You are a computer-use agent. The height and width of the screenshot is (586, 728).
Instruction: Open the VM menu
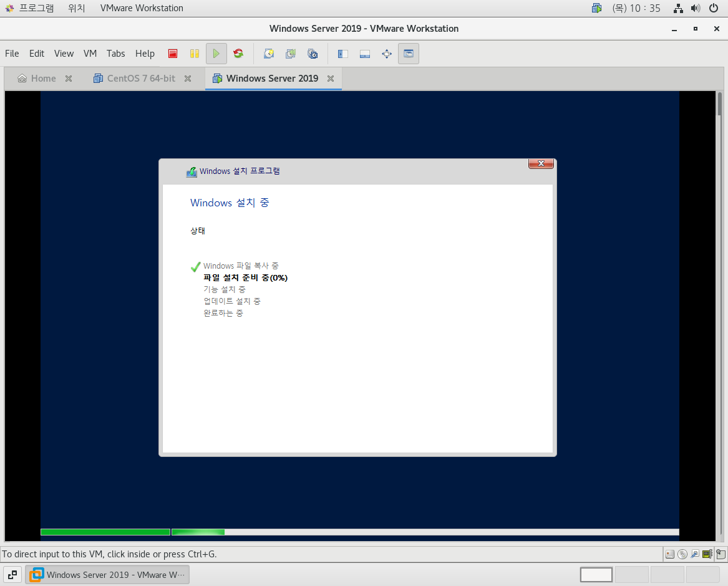point(90,54)
